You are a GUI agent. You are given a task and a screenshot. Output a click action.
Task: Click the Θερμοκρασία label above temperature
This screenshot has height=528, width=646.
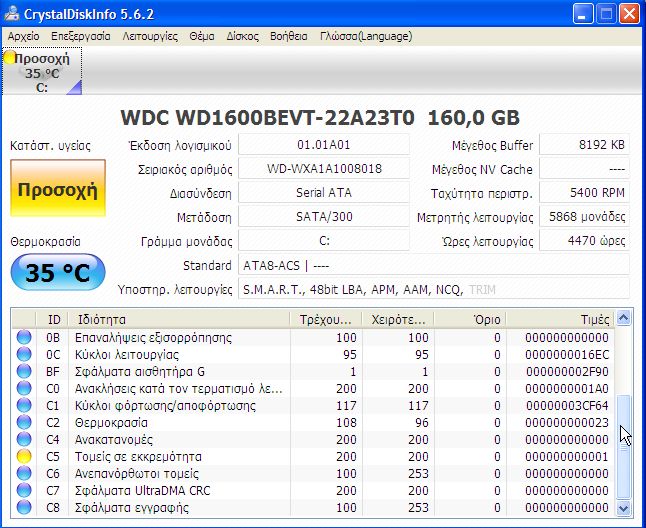pos(45,242)
